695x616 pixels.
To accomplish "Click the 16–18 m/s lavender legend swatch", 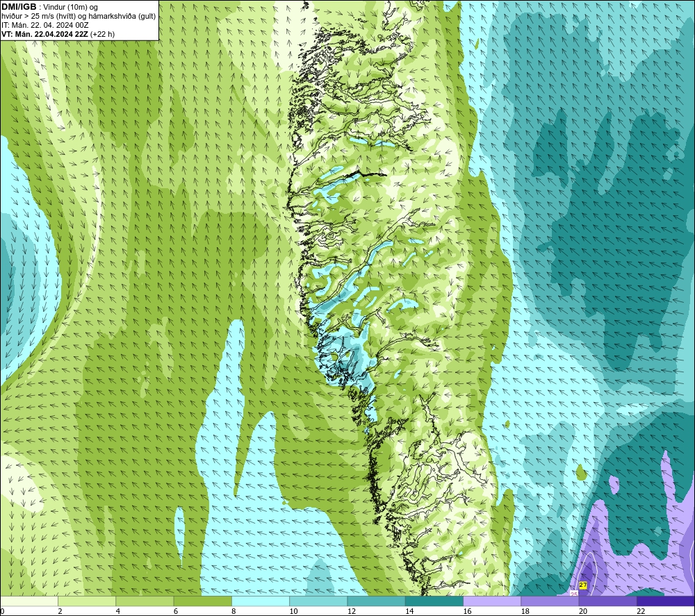I will pyautogui.click(x=492, y=601).
